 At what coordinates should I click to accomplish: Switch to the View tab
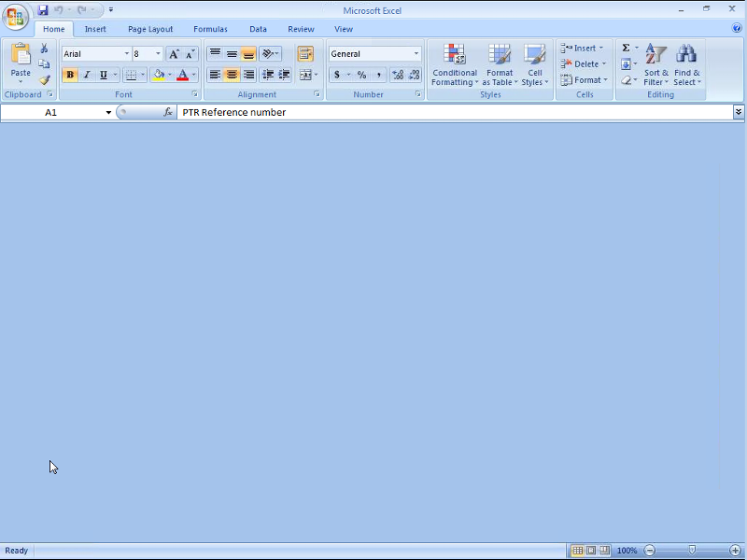click(344, 29)
